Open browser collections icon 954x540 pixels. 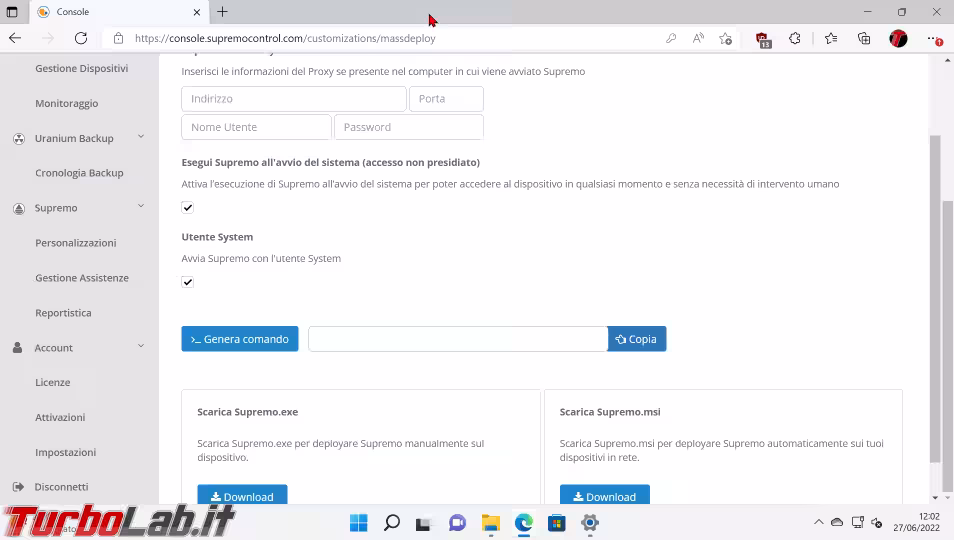[864, 38]
